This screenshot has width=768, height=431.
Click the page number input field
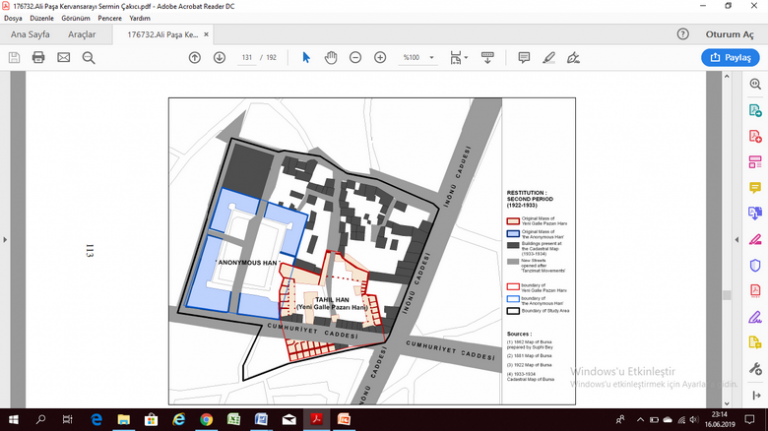(246, 57)
